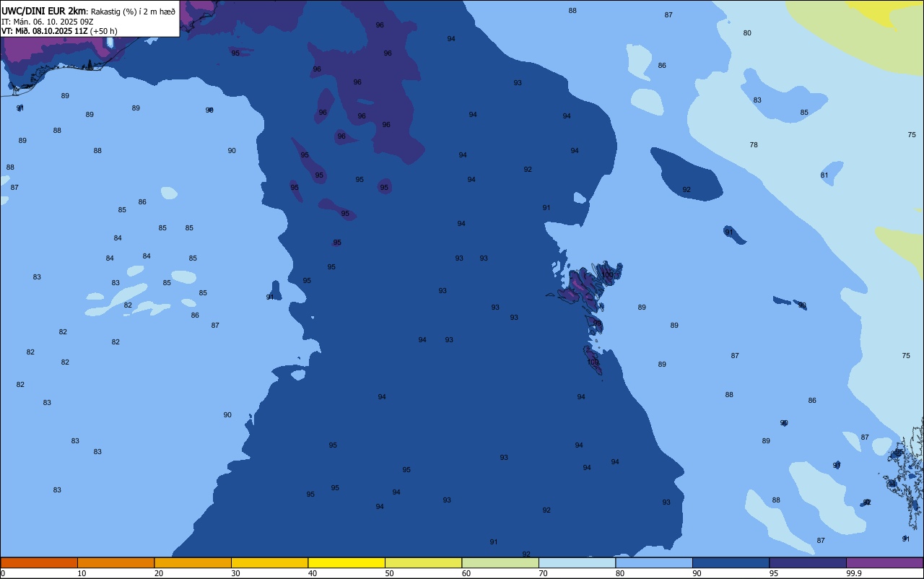
Task: Click the dark orange 0–10 legend swatch
Action: point(39,562)
